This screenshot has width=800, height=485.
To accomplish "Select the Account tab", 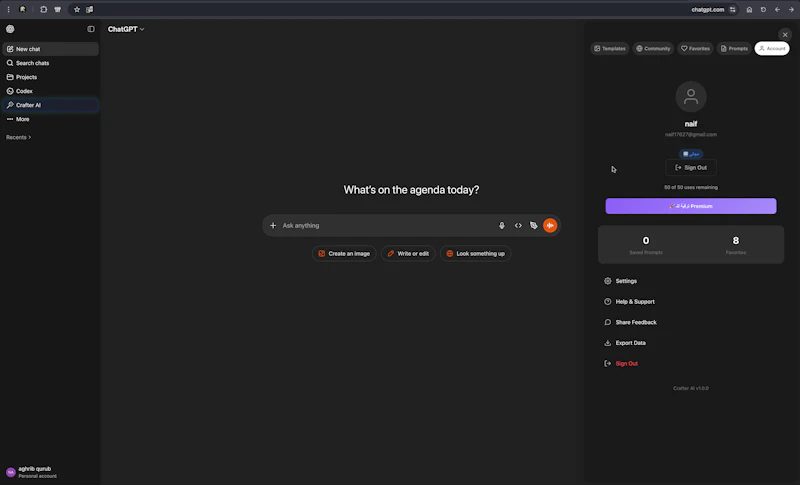I will 772,48.
